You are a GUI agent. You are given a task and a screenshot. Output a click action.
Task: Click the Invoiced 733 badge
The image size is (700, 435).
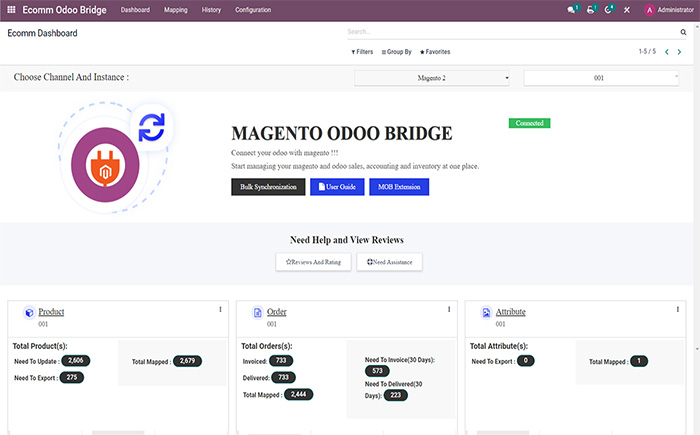pyautogui.click(x=281, y=360)
